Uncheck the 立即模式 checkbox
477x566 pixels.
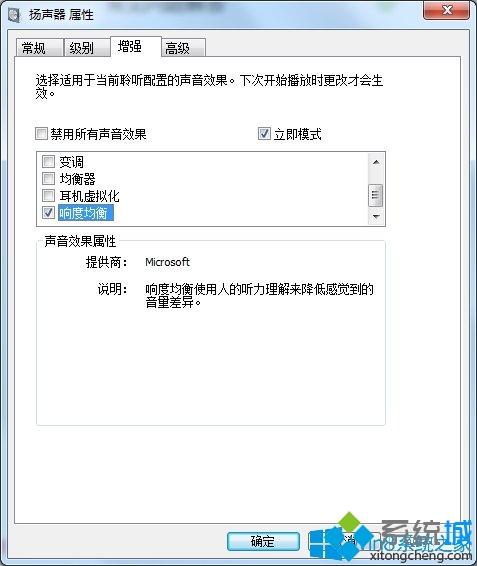(264, 134)
